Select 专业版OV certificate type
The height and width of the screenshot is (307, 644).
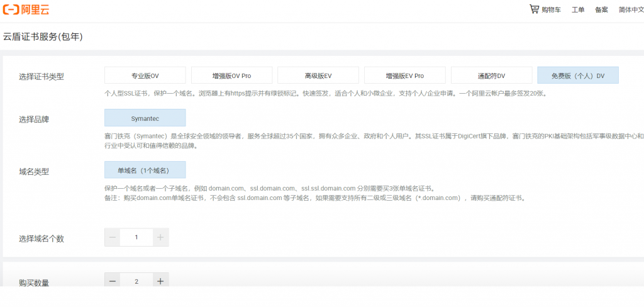[x=145, y=75]
